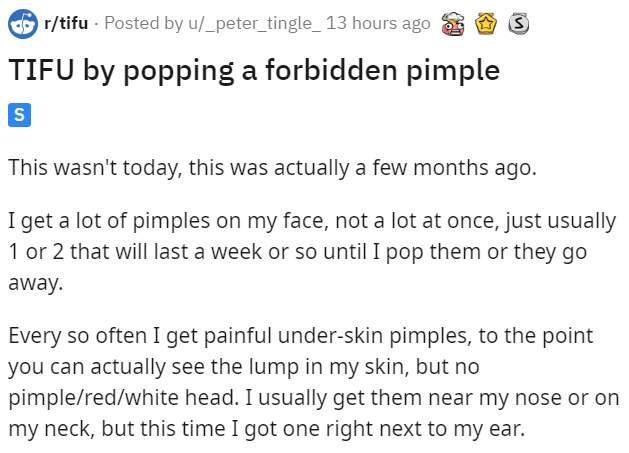Click the angry face award icon
Screen dimensions: 629x453
tap(454, 23)
